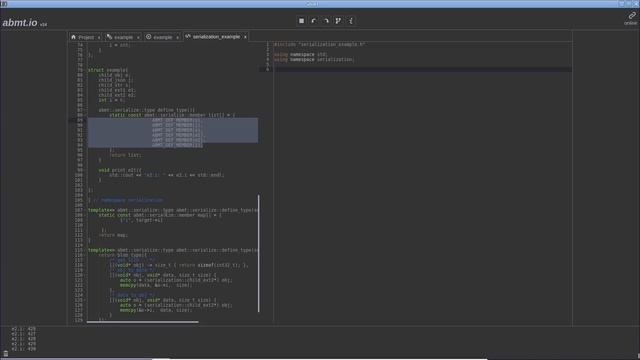Click the "return list;" line

[x=125, y=155]
